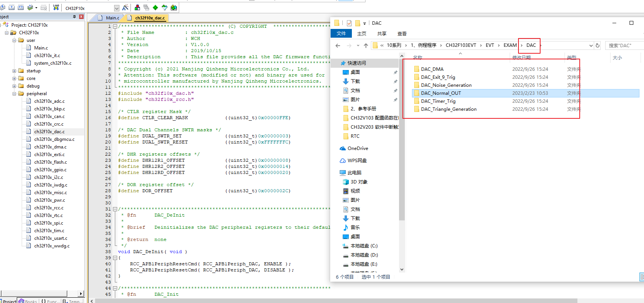Refresh the DAC folder in Explorer
This screenshot has height=303, width=644.
pos(598,45)
